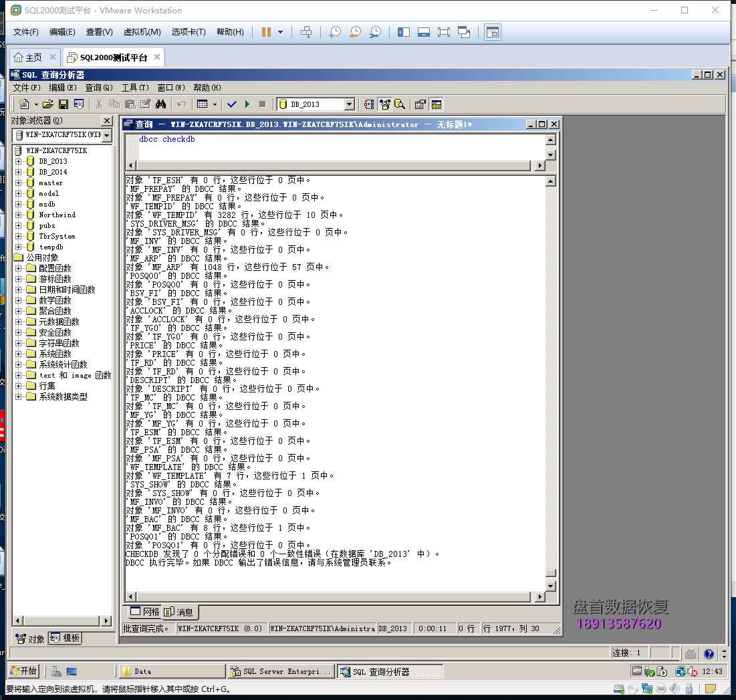Click the 开始 Start button

(x=23, y=671)
